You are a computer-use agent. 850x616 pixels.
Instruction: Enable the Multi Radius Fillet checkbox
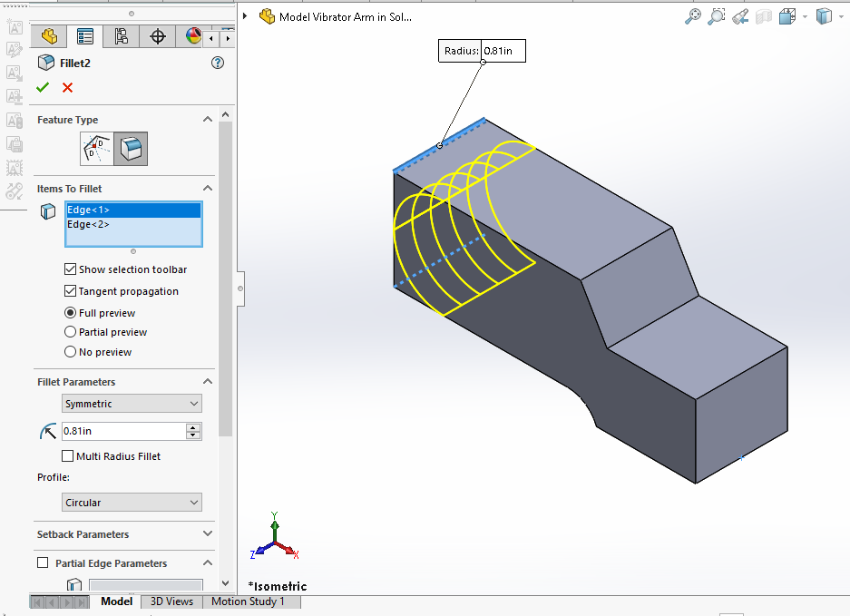(68, 456)
